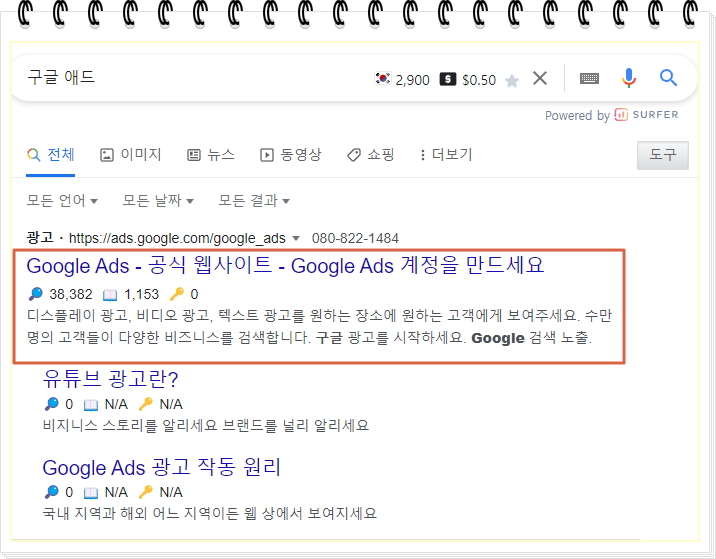Click the CPC value $0.50
Screen dimensions: 716x559
click(x=479, y=80)
